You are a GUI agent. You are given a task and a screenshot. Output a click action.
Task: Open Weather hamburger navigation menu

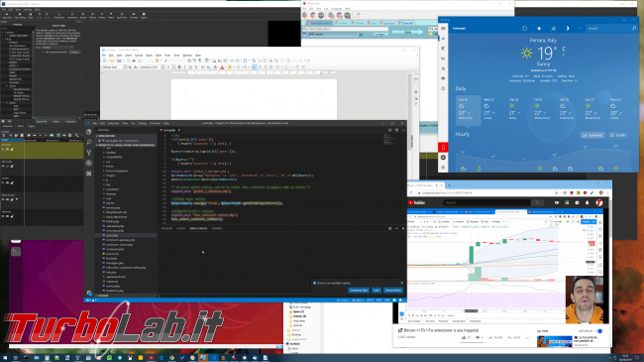click(443, 29)
